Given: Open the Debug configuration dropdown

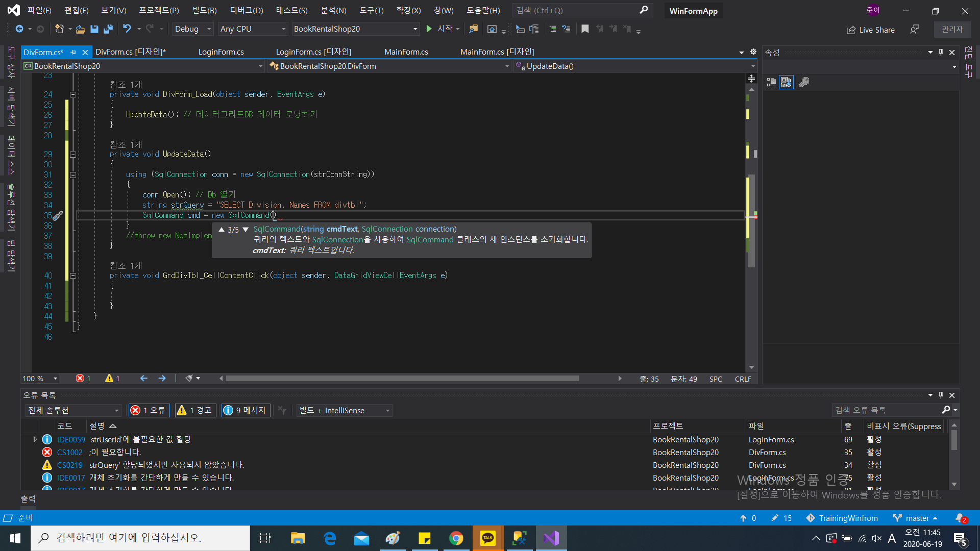Looking at the screenshot, I should [x=192, y=29].
